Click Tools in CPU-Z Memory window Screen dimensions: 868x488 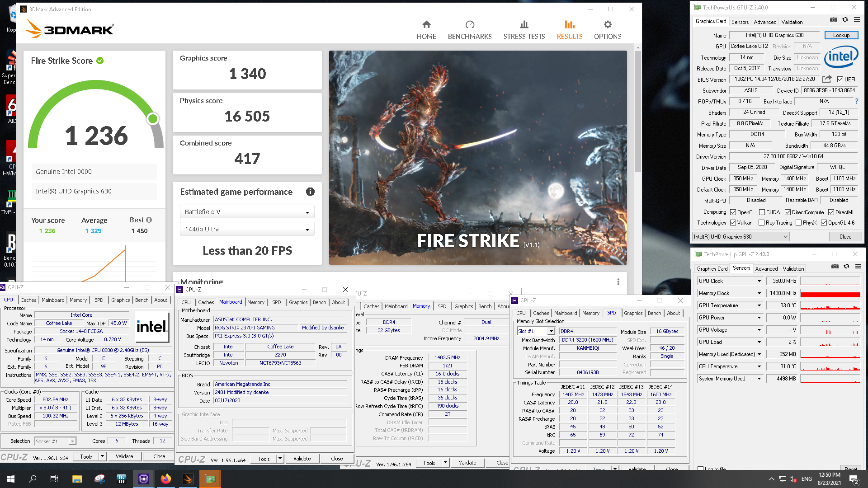pos(429,463)
